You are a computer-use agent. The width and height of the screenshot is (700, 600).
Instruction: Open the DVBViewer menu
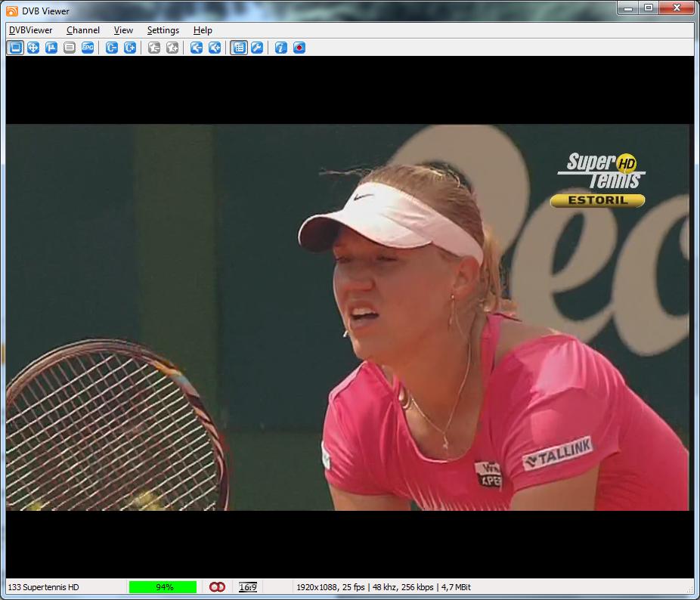pos(30,30)
